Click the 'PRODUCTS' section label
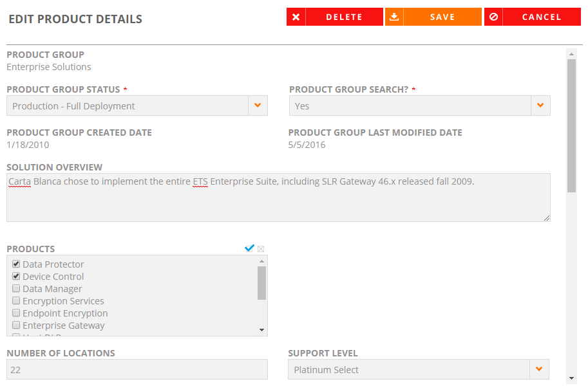Screen dimensions: 588x386 click(x=31, y=249)
